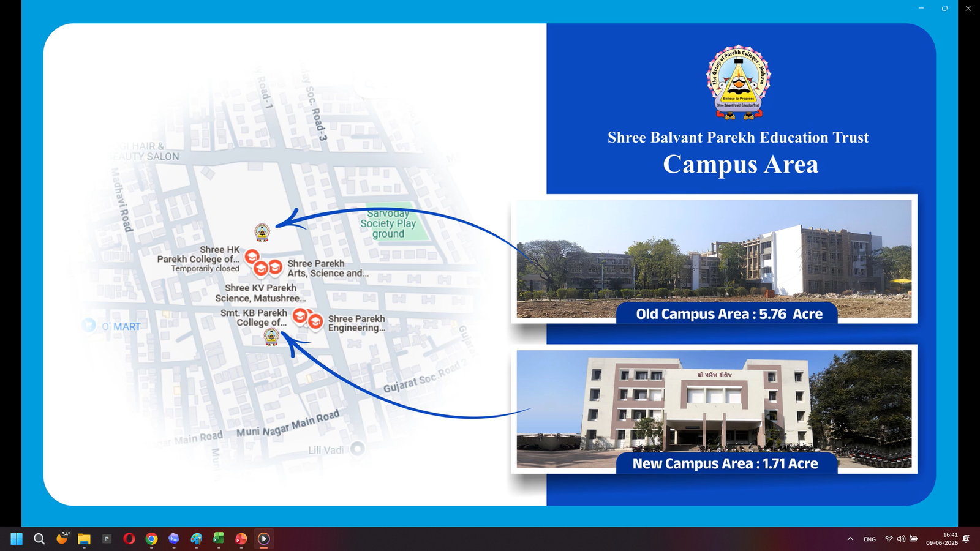The height and width of the screenshot is (551, 980).
Task: Click 'Old Campus Area : 5.76 Acre' caption
Action: 729,314
